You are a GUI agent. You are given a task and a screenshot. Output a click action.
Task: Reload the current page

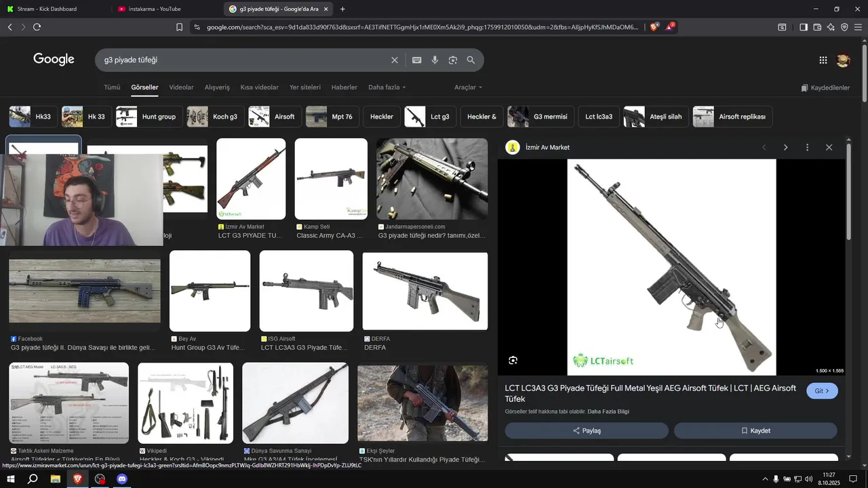37,27
